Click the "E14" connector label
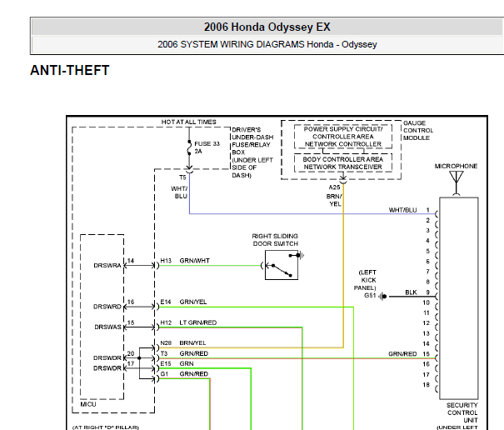Viewport: 504px width, 430px height. pyautogui.click(x=166, y=302)
